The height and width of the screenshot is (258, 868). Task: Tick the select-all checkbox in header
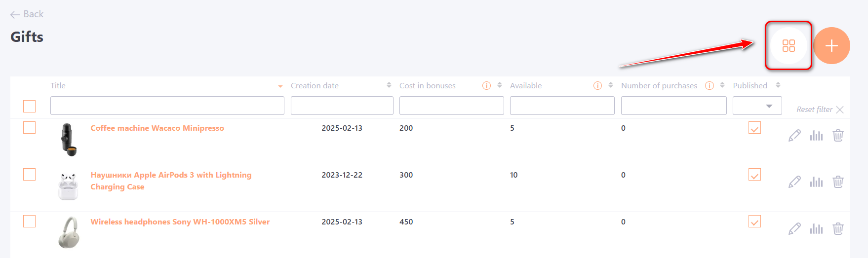(30, 106)
